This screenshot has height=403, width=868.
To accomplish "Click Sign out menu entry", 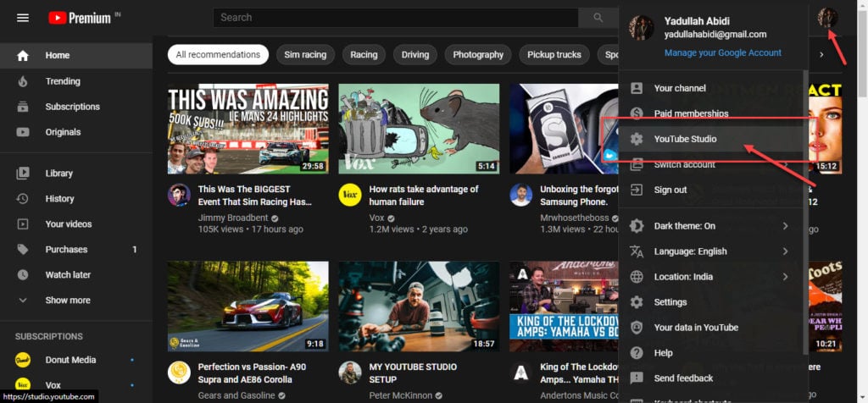I will pyautogui.click(x=713, y=190).
